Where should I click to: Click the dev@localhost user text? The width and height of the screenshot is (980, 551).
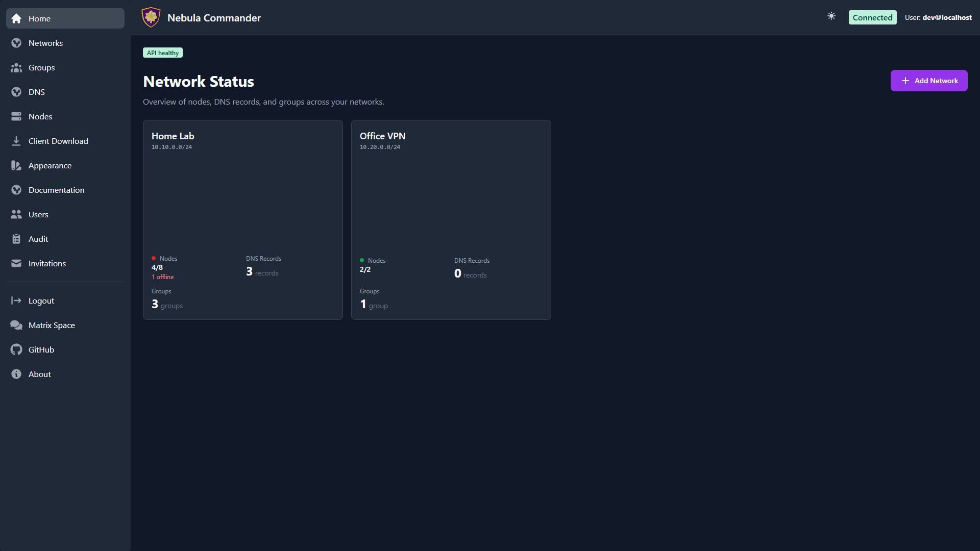tap(947, 17)
